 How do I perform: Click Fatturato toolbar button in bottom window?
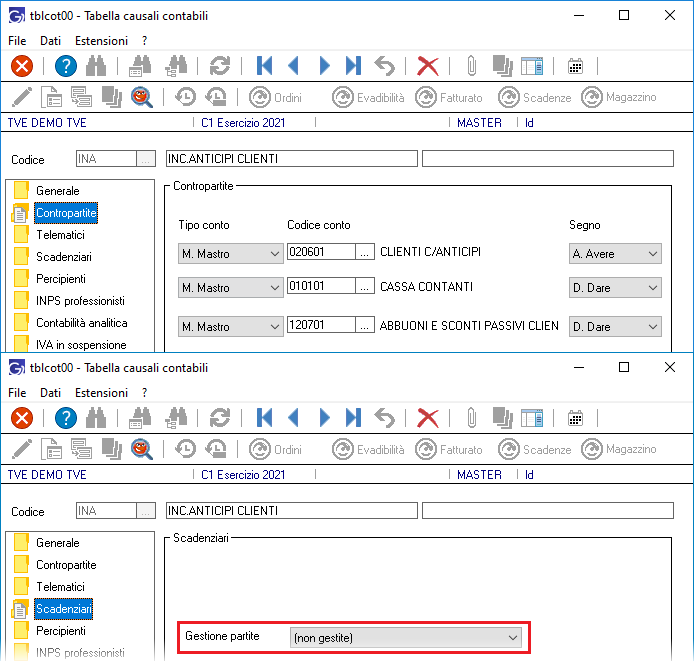click(449, 449)
